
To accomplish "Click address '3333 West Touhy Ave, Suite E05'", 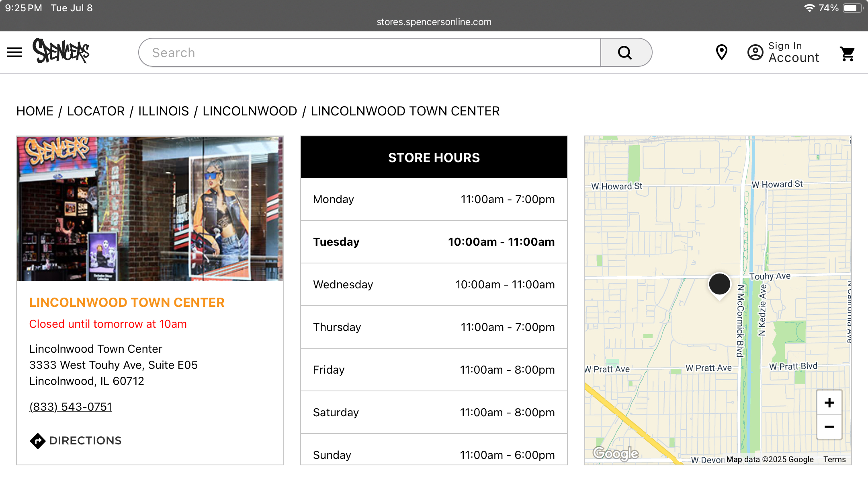I will pos(113,365).
